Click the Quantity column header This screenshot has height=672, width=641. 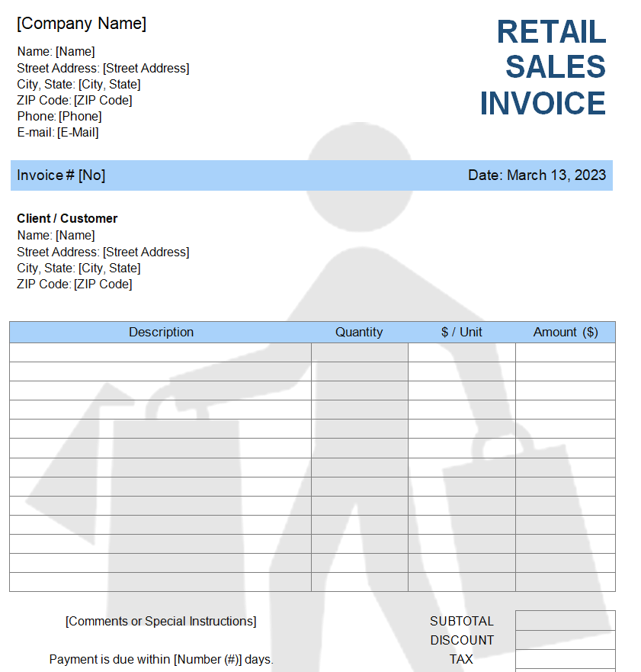tap(359, 332)
